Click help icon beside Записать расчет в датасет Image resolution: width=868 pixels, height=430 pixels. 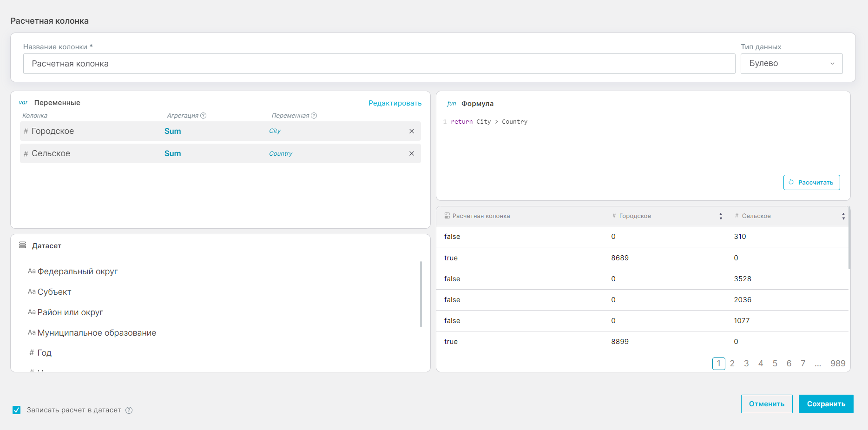click(x=129, y=410)
